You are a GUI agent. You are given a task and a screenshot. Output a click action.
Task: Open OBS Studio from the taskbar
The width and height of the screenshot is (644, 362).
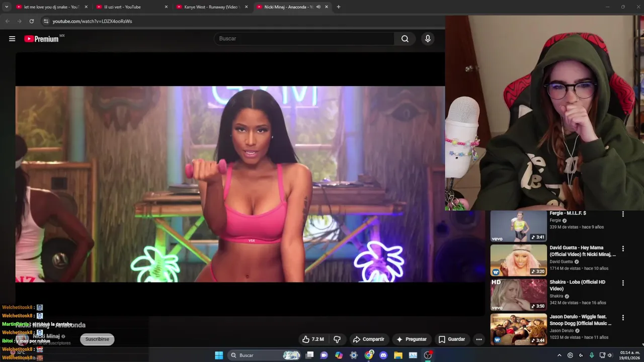[x=428, y=355]
